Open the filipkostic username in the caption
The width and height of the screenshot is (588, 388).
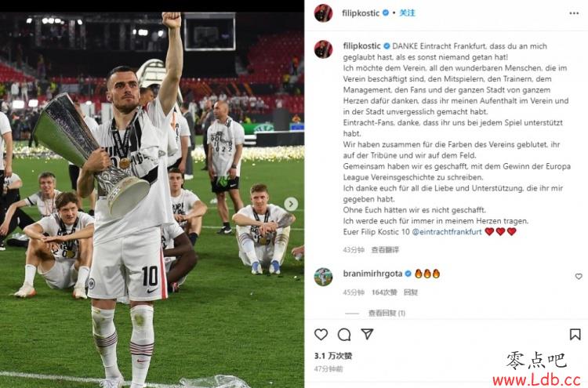point(362,46)
